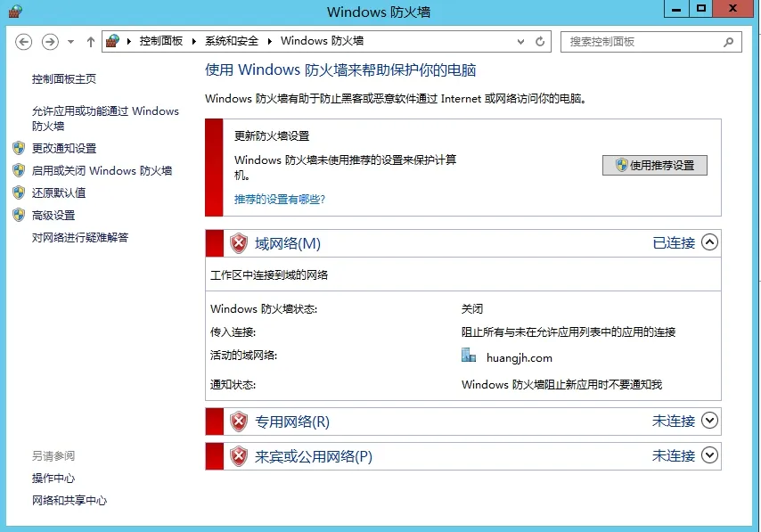Viewport: 761px width, 532px height.
Task: Maximize the Windows 防火墙 window
Action: click(700, 9)
